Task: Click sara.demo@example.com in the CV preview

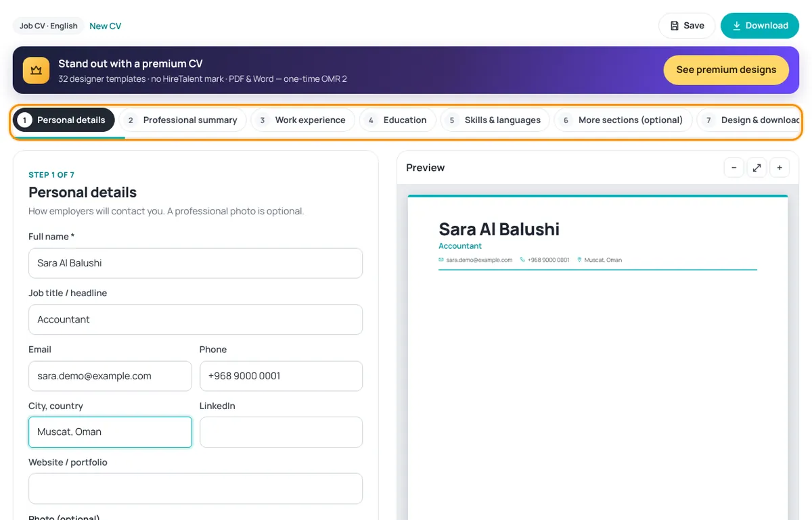Action: [x=479, y=260]
